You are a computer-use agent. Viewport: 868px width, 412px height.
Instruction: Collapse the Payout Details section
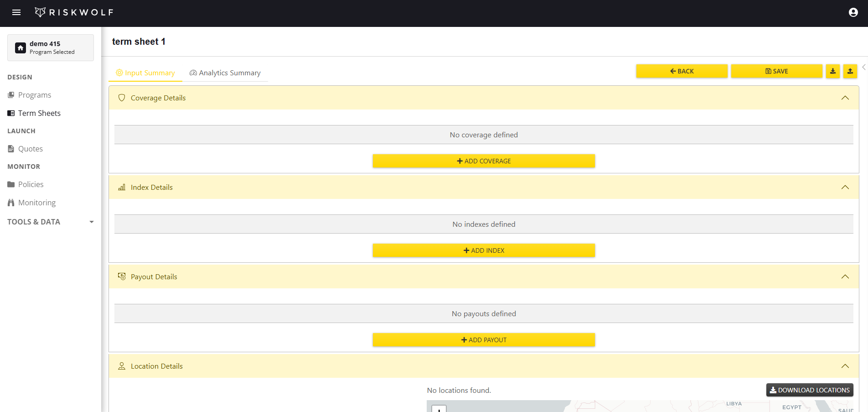(845, 276)
